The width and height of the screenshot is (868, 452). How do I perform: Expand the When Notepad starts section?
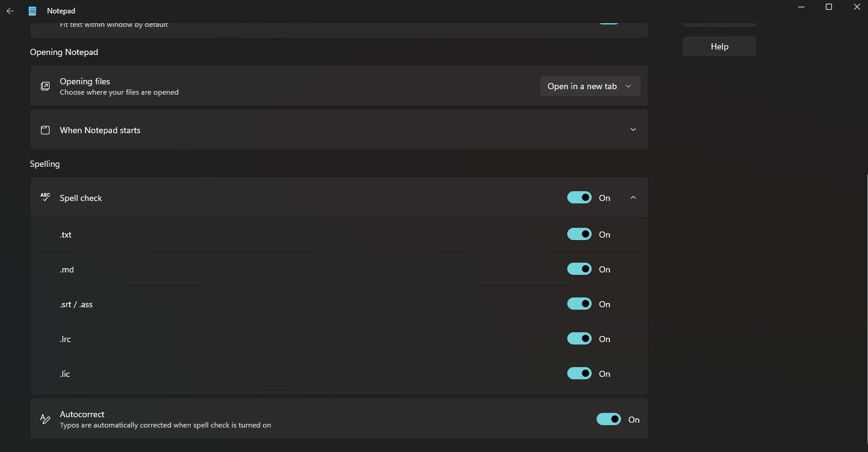coord(633,129)
